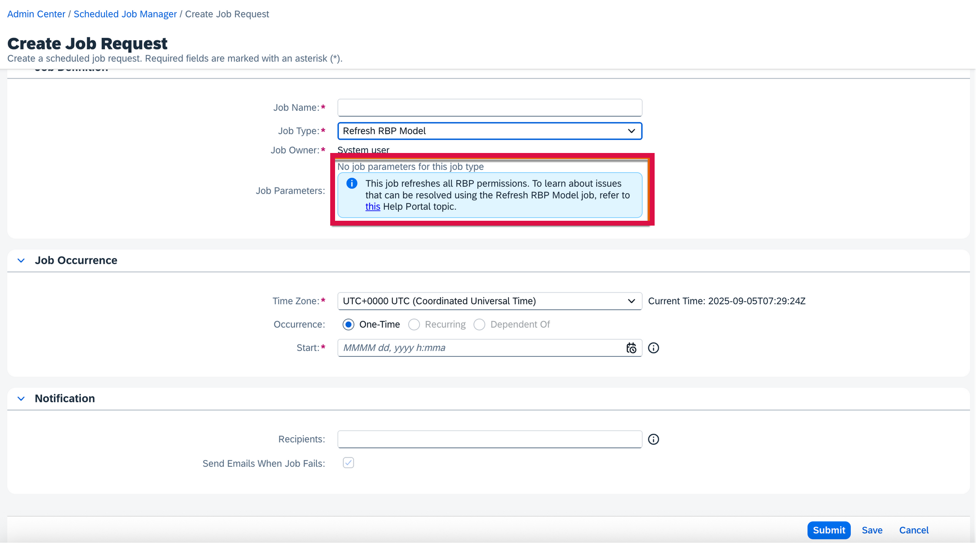Click the Submit button
The height and width of the screenshot is (549, 980).
(x=828, y=530)
